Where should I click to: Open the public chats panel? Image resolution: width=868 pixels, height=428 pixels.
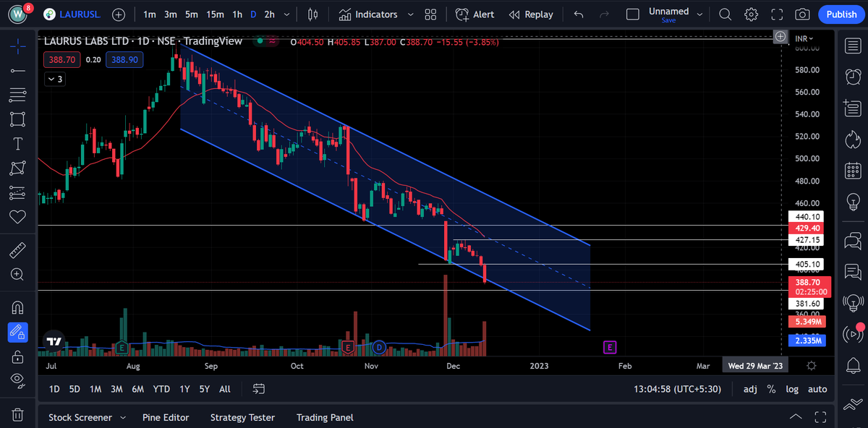coord(852,241)
